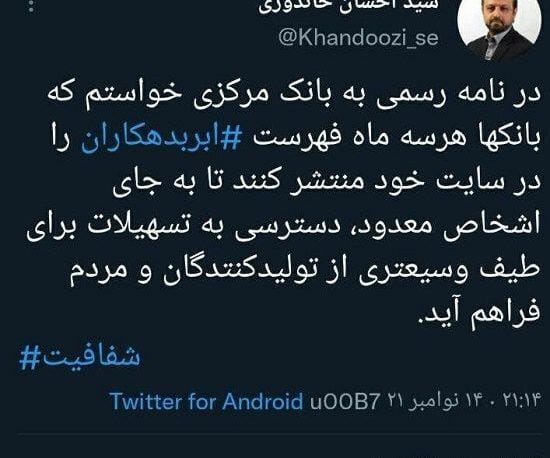Click the @Khandoozi_se handle
Viewport: 550px width, 458px height.
[x=358, y=38]
